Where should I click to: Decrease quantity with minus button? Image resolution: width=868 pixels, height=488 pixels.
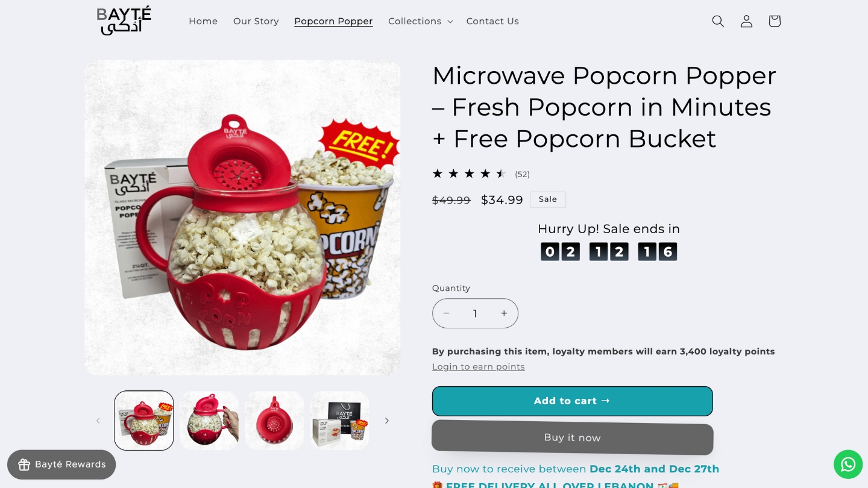pyautogui.click(x=446, y=313)
